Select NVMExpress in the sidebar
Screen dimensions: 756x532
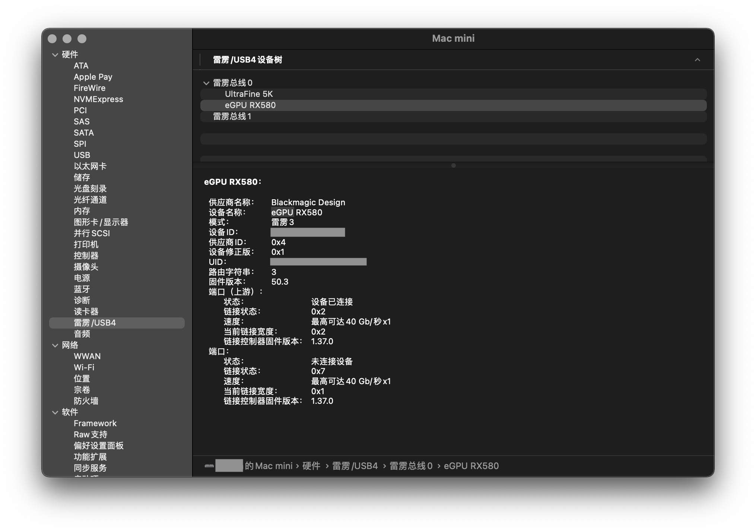click(98, 99)
